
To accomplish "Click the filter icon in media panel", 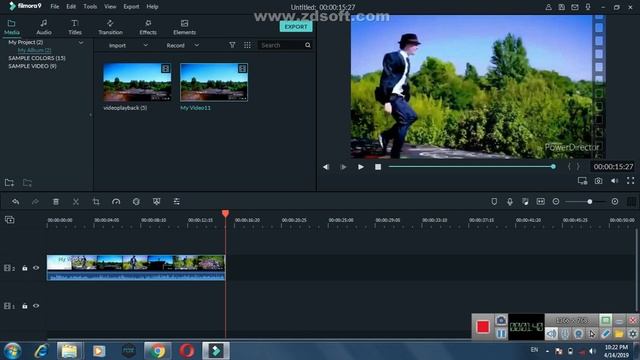I will (x=232, y=45).
